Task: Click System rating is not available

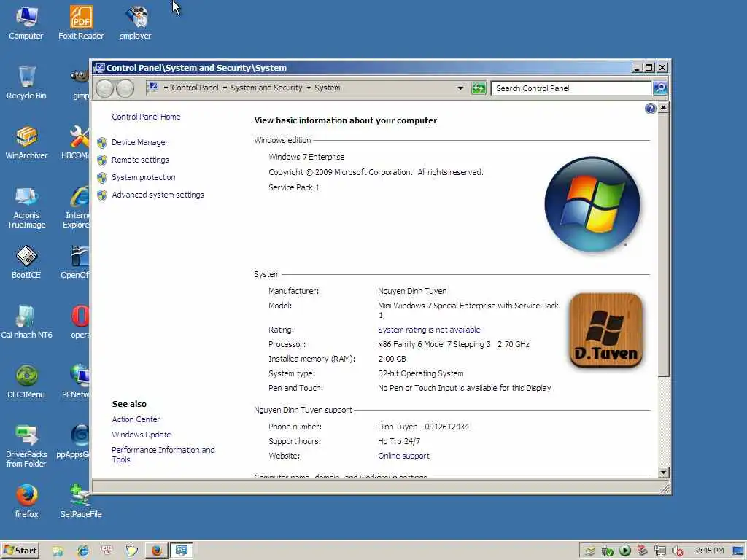Action: [429, 330]
